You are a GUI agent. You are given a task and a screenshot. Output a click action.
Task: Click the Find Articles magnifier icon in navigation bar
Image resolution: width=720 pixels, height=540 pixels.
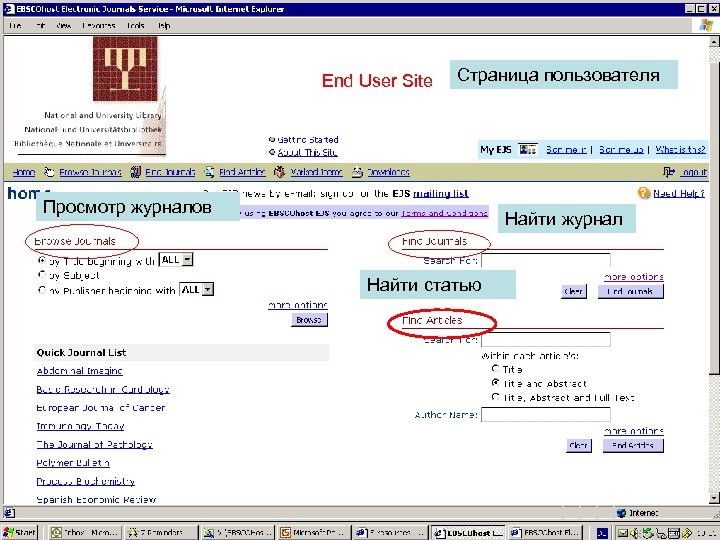point(209,172)
